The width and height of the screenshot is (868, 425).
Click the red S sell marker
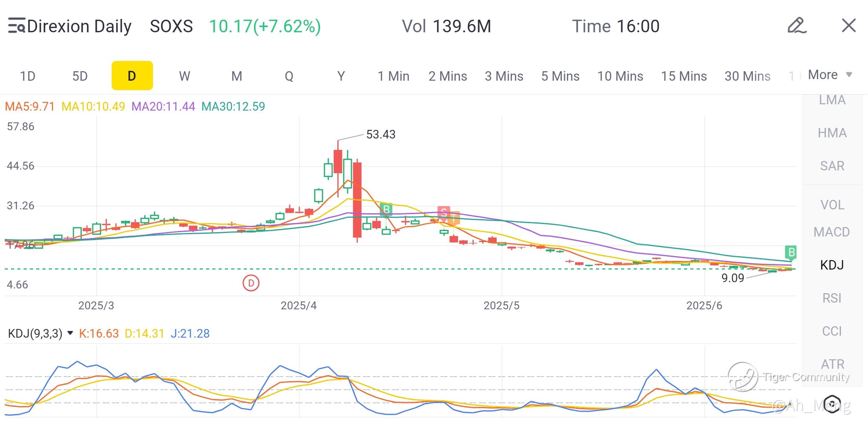click(x=443, y=213)
